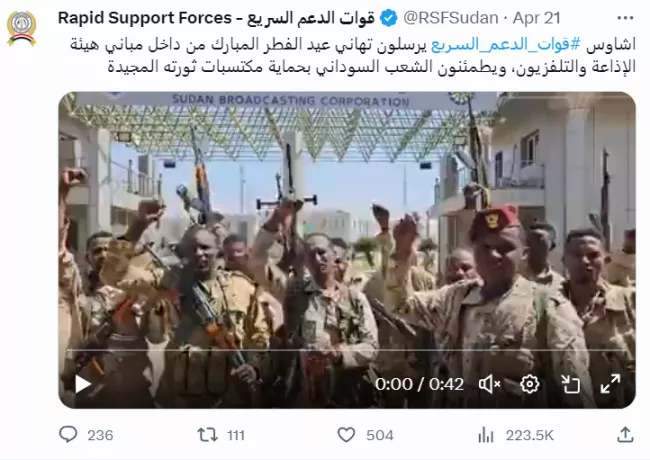View analytics showing 223.5K views

click(516, 435)
